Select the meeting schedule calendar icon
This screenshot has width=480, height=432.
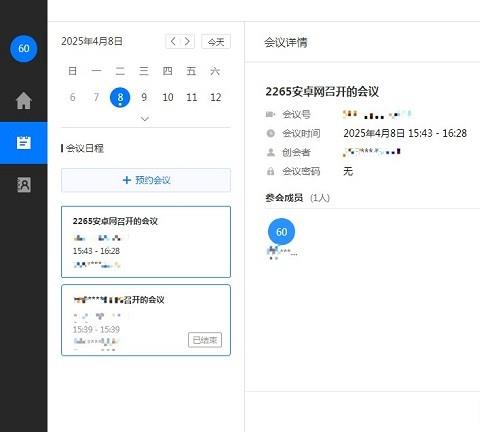pos(24,143)
